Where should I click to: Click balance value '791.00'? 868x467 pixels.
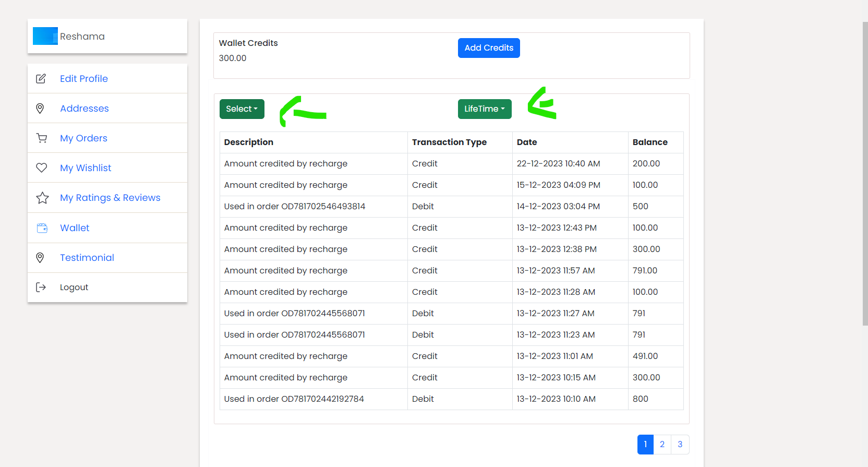point(645,271)
